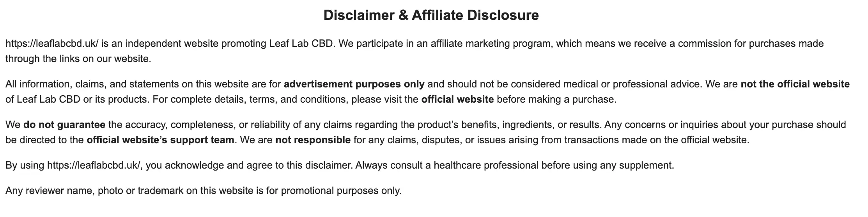Click 'of Leaf Lab CBD or its products' text
This screenshot has width=868, height=217.
point(77,100)
